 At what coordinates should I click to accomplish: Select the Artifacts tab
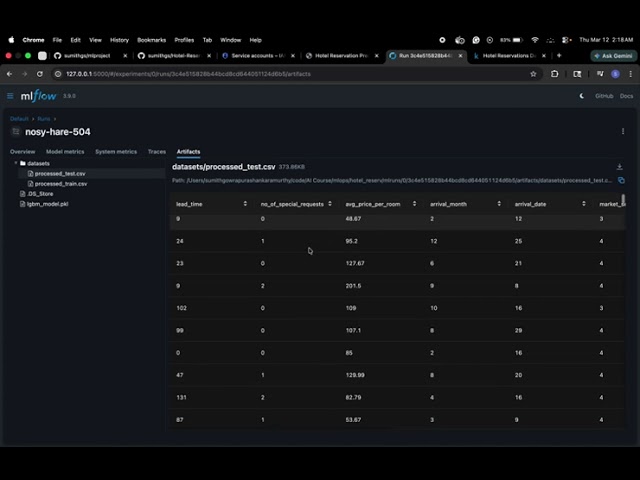(x=188, y=151)
